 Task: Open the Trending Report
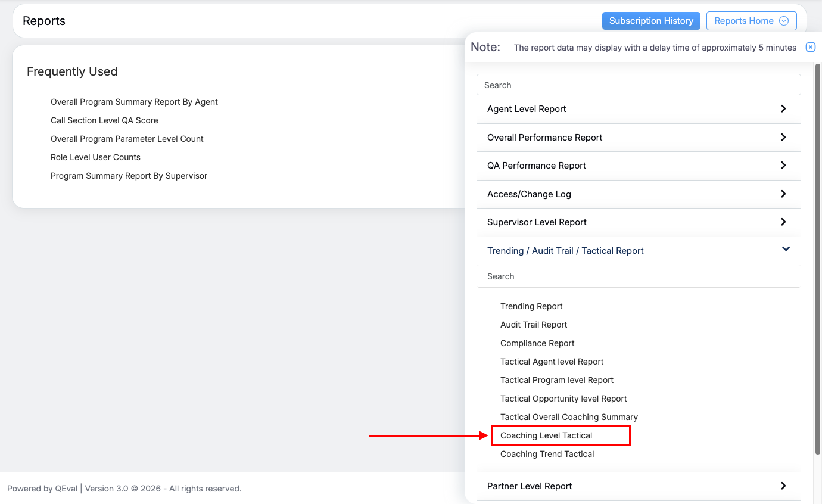531,306
